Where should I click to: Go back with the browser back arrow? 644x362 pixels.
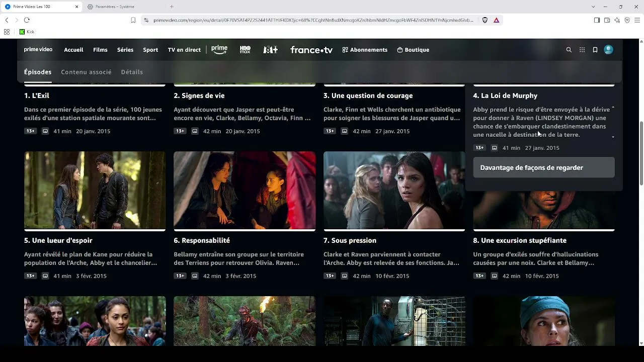point(7,20)
